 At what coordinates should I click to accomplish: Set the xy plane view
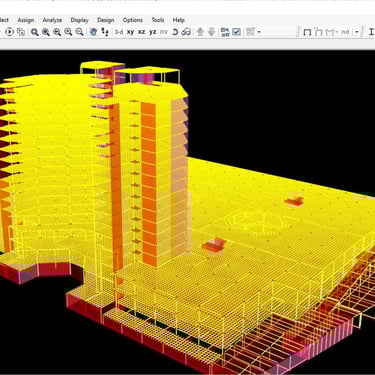click(130, 32)
